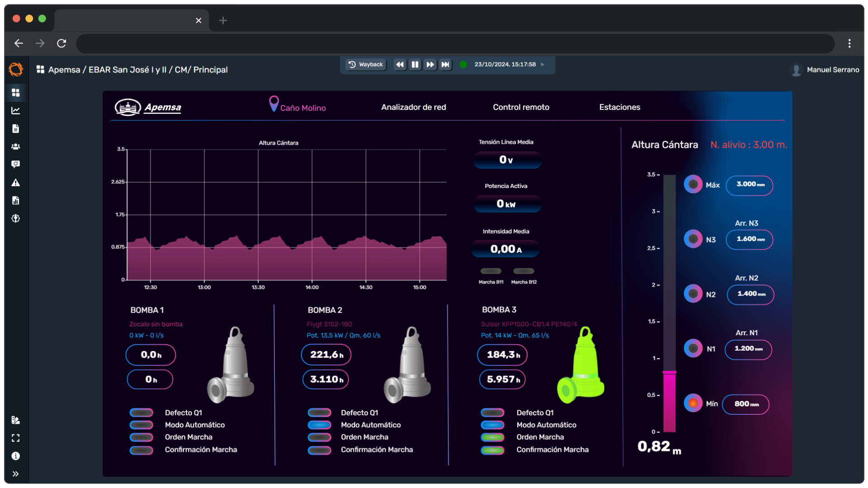Open the charts icon in sidebar
This screenshot has height=488, width=868.
(x=16, y=111)
